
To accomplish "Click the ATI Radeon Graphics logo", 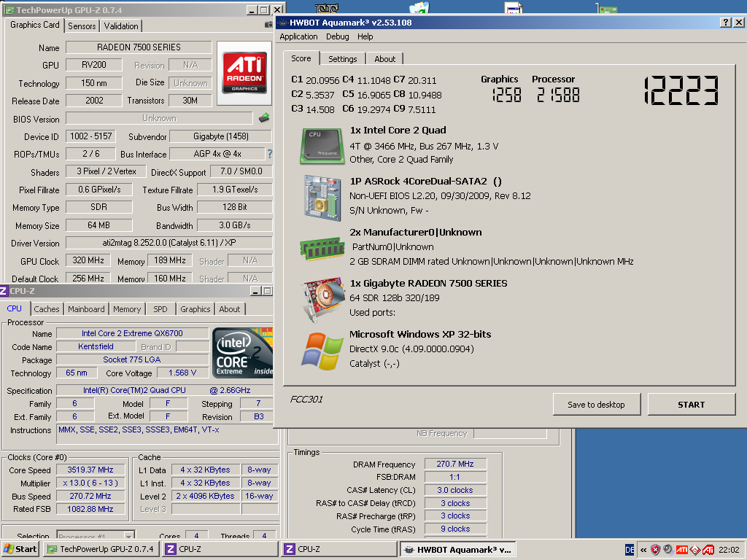I will pyautogui.click(x=244, y=73).
